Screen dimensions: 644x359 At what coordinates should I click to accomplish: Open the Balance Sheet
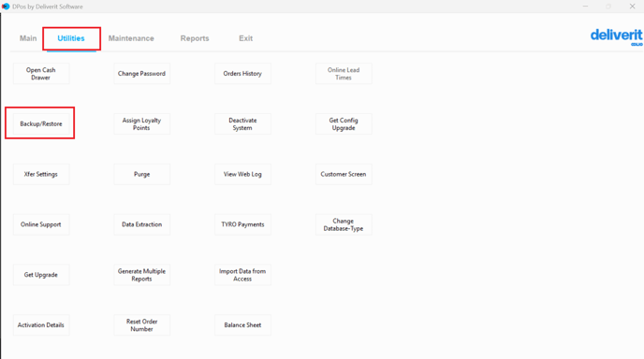pyautogui.click(x=242, y=325)
